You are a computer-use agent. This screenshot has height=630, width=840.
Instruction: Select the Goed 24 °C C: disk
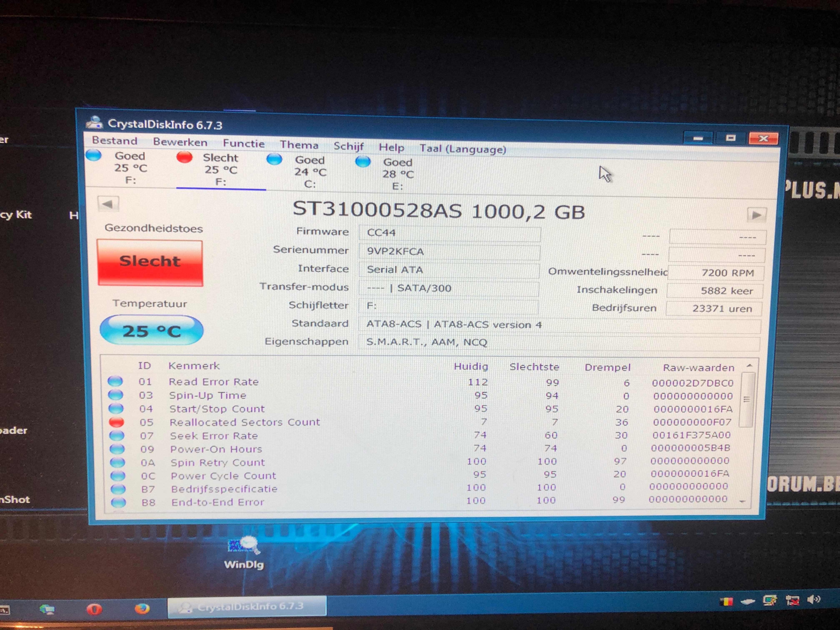click(x=310, y=172)
